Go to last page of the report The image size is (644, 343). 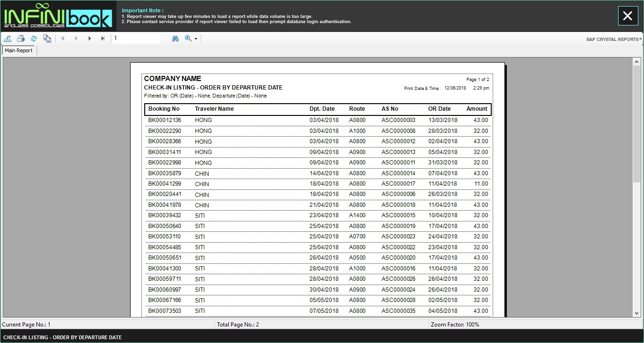click(x=103, y=39)
